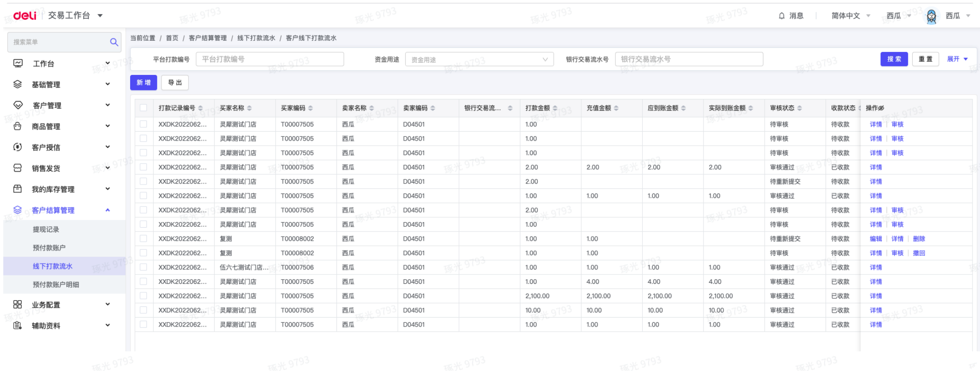Image resolution: width=980 pixels, height=371 pixels.
Task: Click the 业务配置 grid icon
Action: point(18,304)
